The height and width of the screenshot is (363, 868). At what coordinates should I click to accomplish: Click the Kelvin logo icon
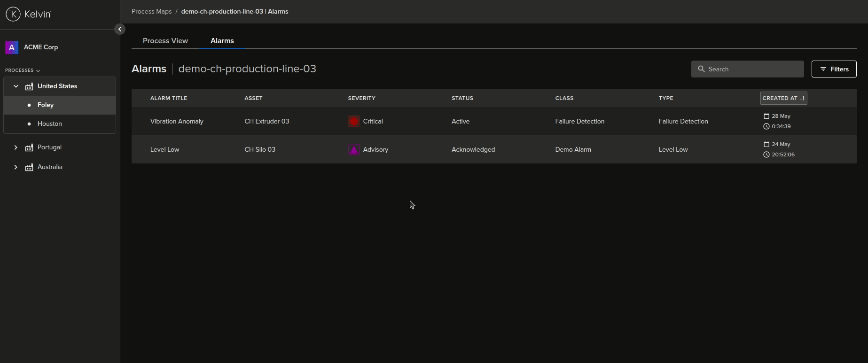[x=13, y=14]
